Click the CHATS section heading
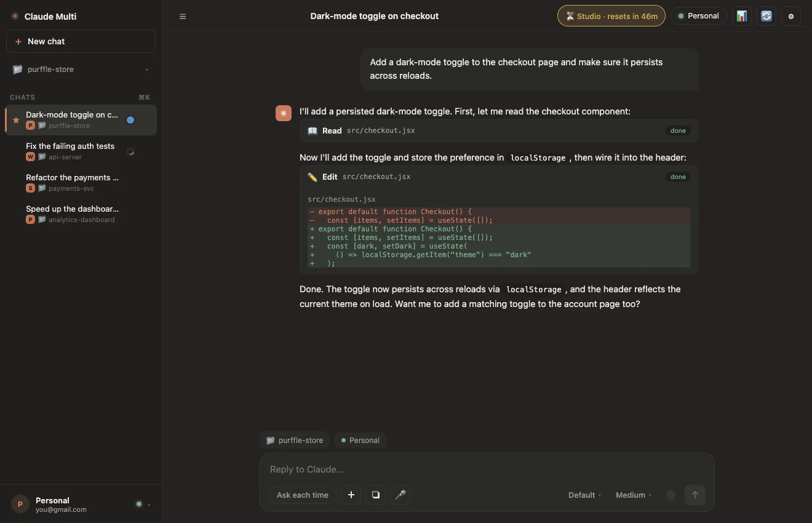Viewport: 812px width, 523px height. tap(22, 97)
